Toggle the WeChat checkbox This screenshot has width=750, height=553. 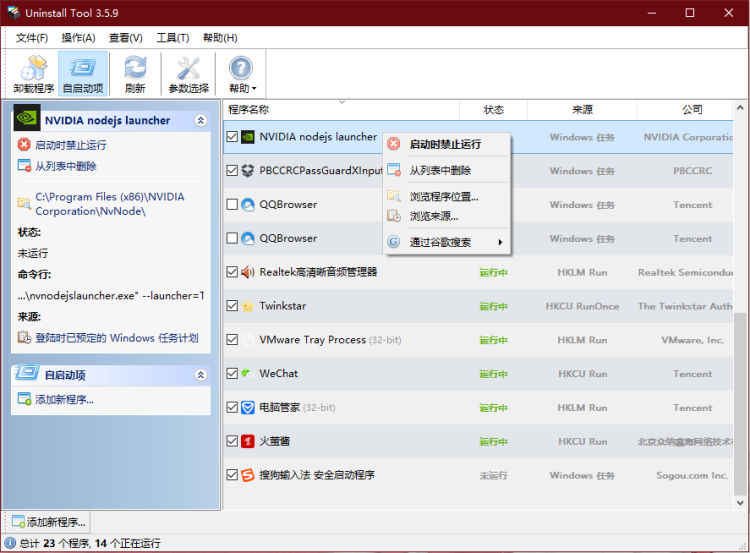232,374
